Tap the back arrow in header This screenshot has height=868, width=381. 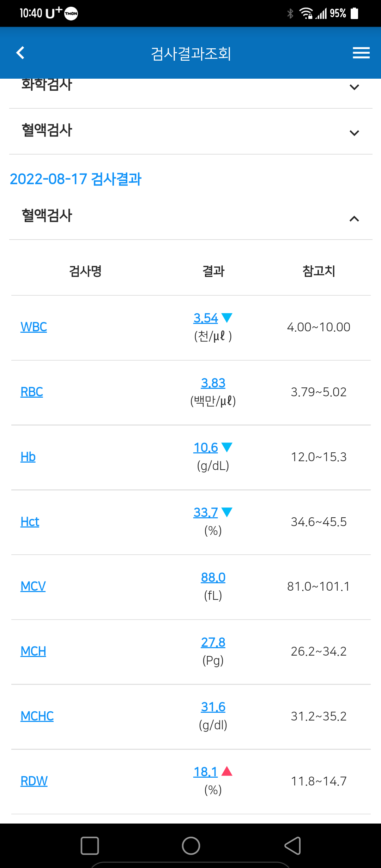coord(20,53)
